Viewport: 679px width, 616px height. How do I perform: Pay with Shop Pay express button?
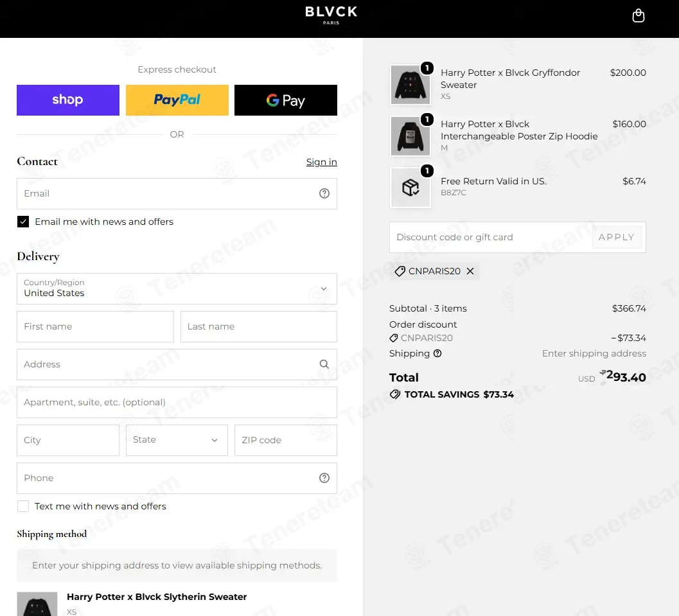(x=68, y=100)
